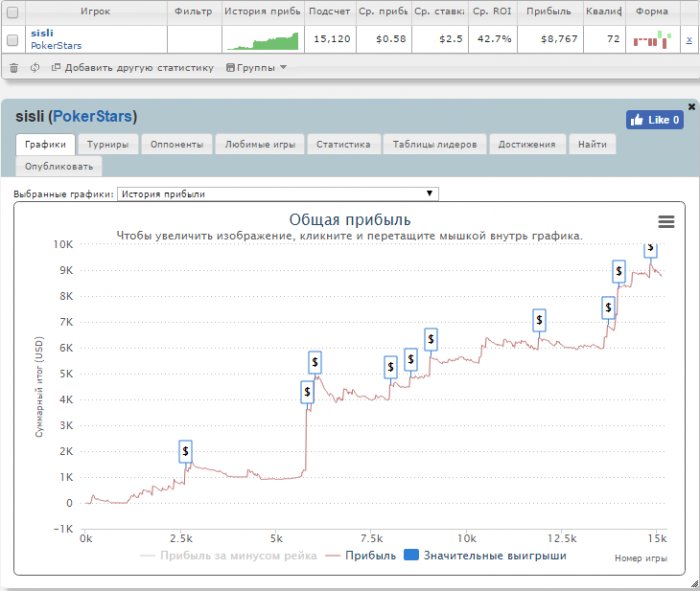Click the Facebook Like button
This screenshot has height=591, width=700.
coord(654,120)
